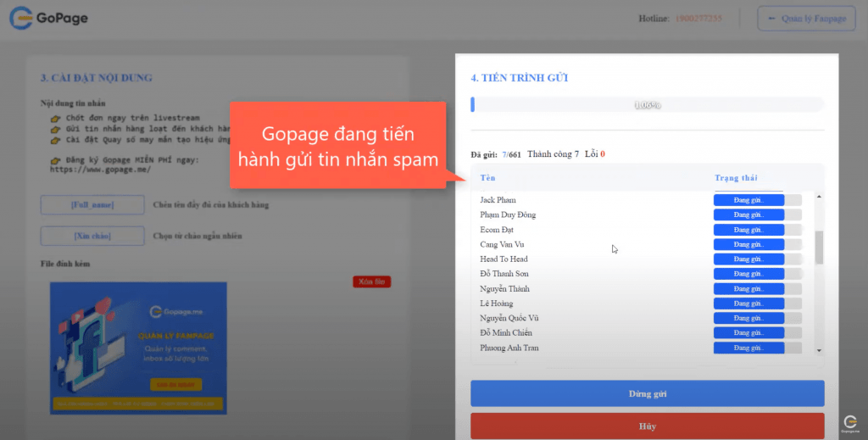868x440 pixels.
Task: Click the hotline phone number
Action: click(698, 19)
